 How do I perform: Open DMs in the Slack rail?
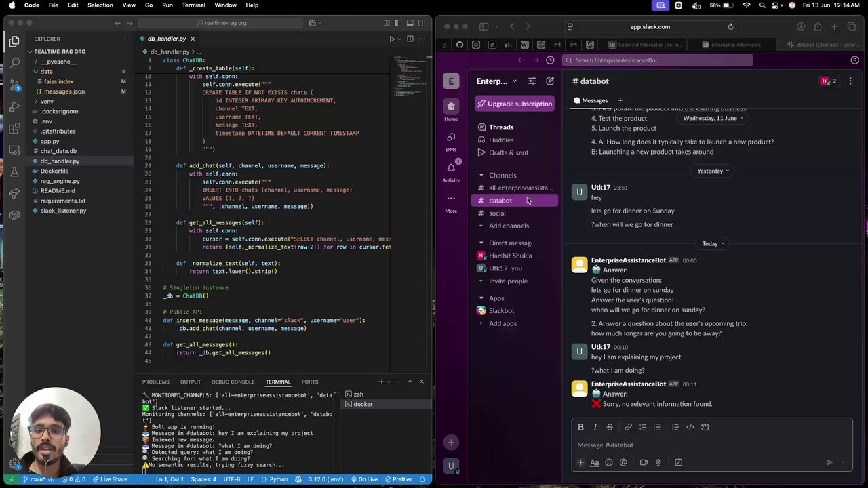(x=451, y=142)
